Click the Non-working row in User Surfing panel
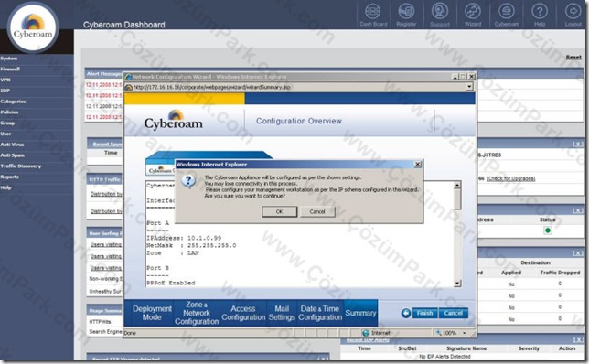Viewport: 589px width, 364px height. [105, 279]
